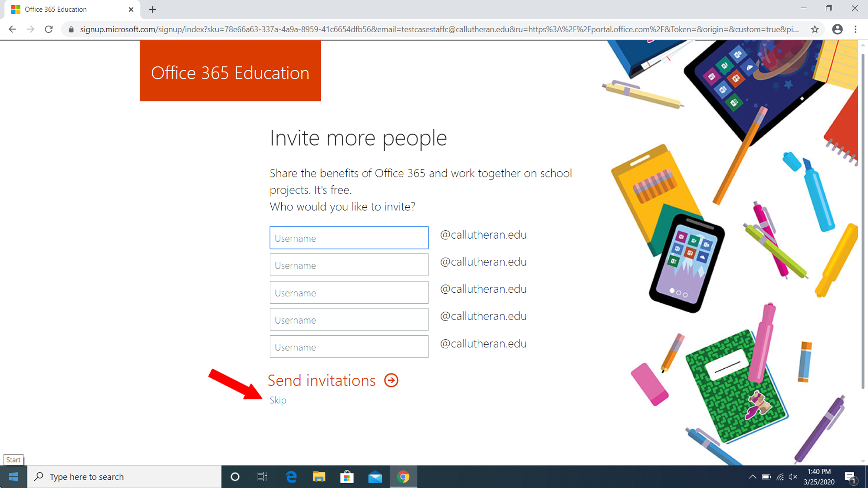Close the Office 365 Education tab
The width and height of the screenshot is (868, 488).
click(x=131, y=10)
